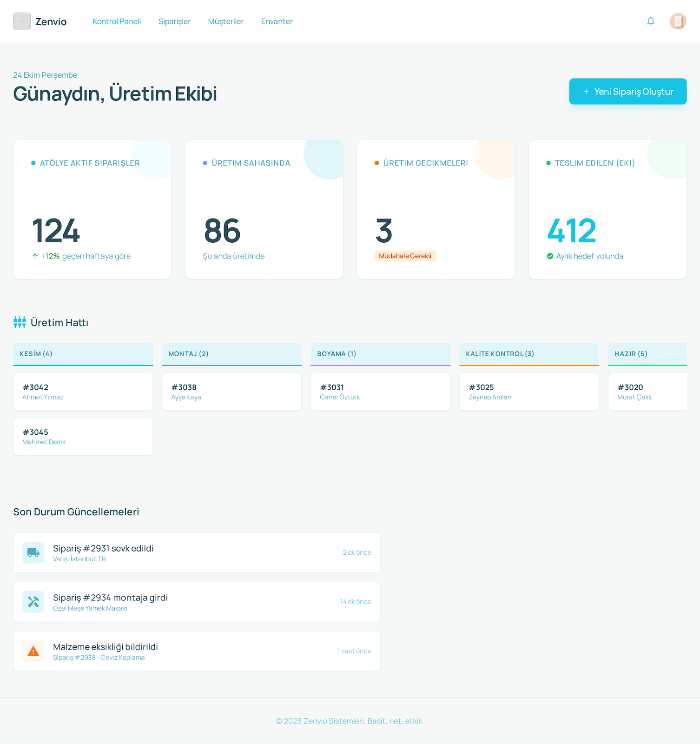Click 'Şu anda üretimde' text

coord(234,256)
